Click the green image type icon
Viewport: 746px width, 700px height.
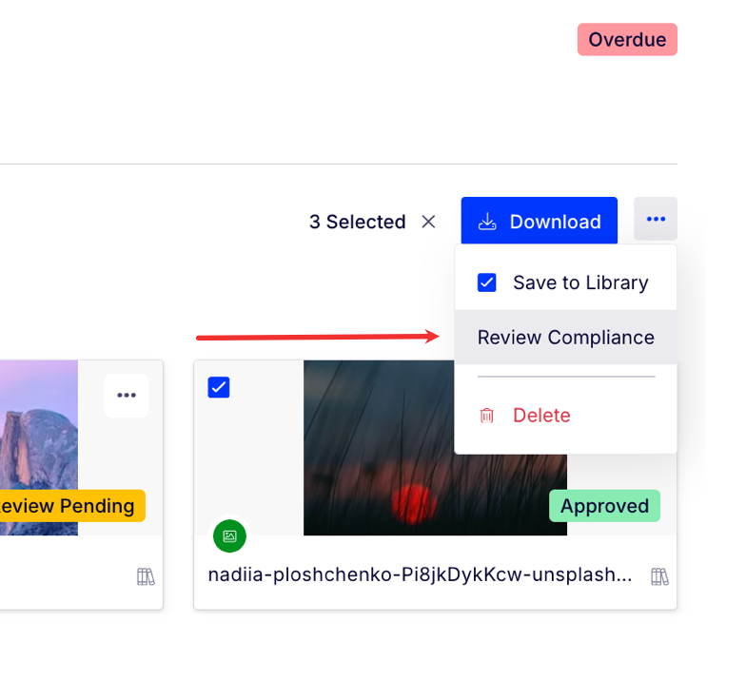click(230, 536)
